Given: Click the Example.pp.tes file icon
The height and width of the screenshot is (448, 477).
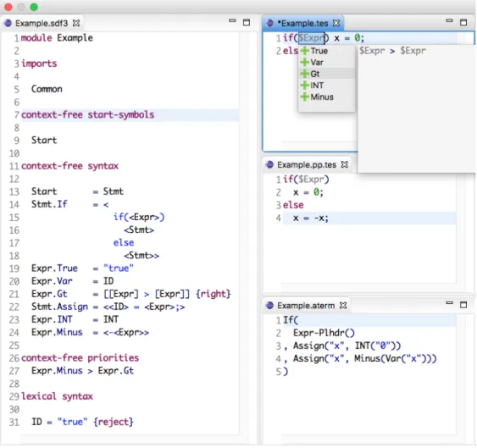Looking at the screenshot, I should pos(269,164).
